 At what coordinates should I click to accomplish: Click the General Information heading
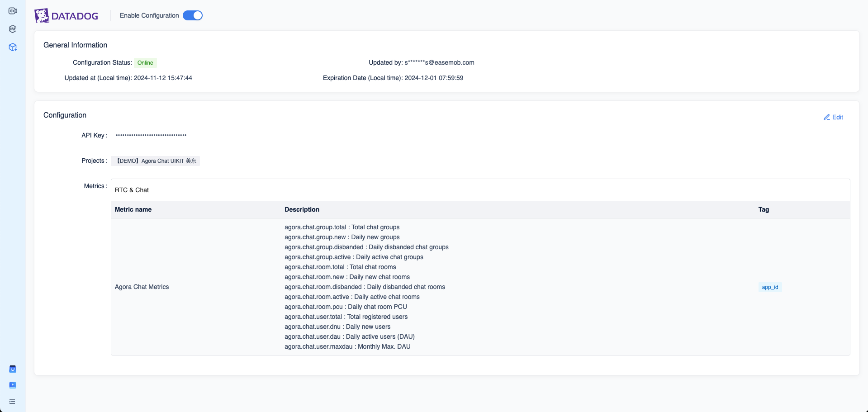pyautogui.click(x=75, y=45)
